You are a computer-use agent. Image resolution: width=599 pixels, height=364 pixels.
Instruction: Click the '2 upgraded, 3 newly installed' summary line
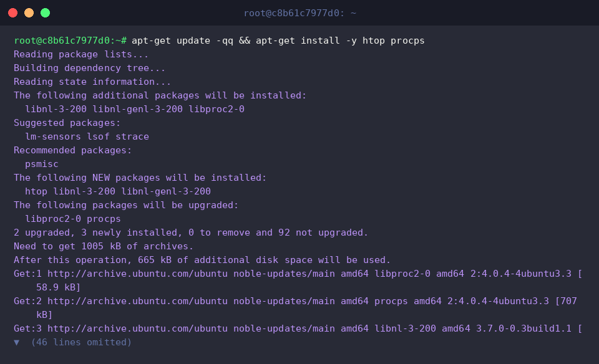(191, 232)
